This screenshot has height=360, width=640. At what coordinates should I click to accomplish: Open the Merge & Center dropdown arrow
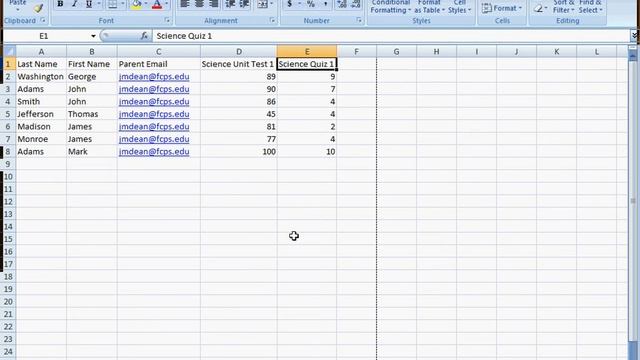click(271, 4)
